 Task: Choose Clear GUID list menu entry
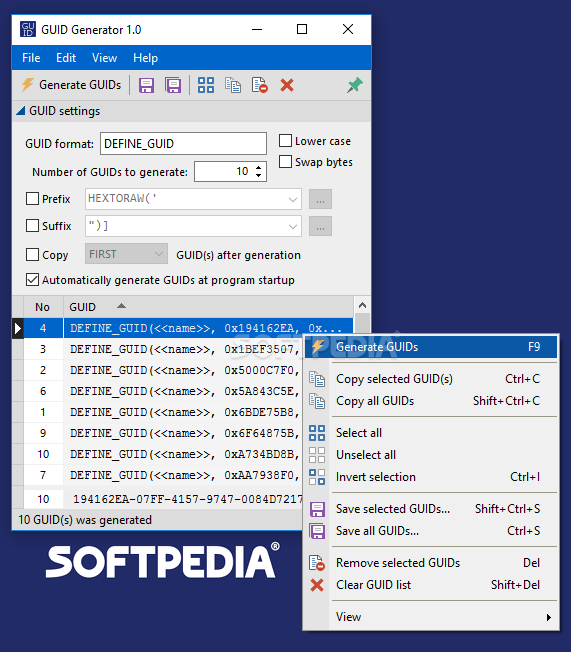431,585
